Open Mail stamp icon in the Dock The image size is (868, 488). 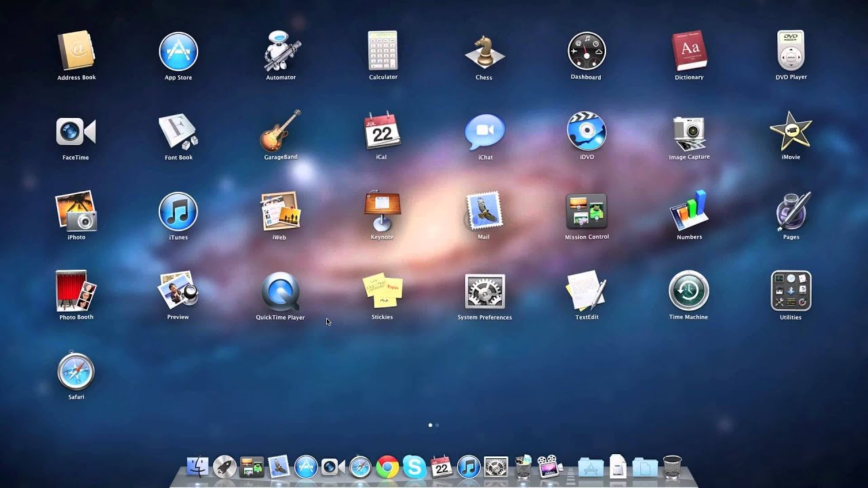[279, 466]
